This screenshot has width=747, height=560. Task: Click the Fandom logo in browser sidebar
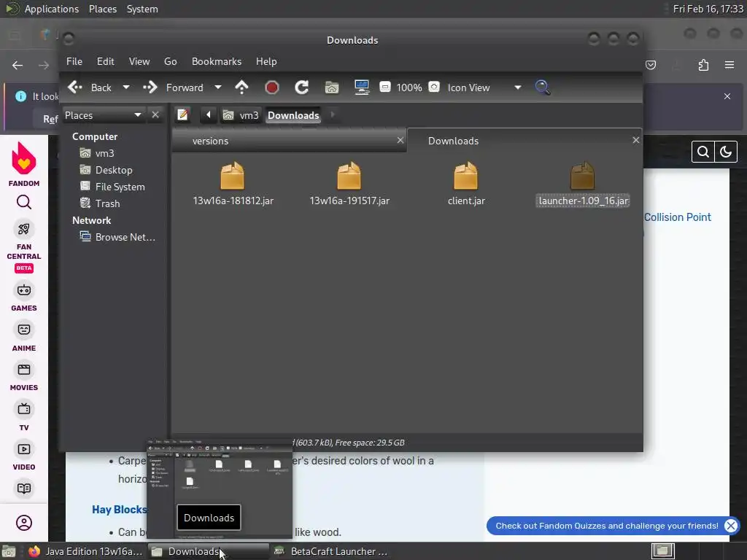[24, 164]
